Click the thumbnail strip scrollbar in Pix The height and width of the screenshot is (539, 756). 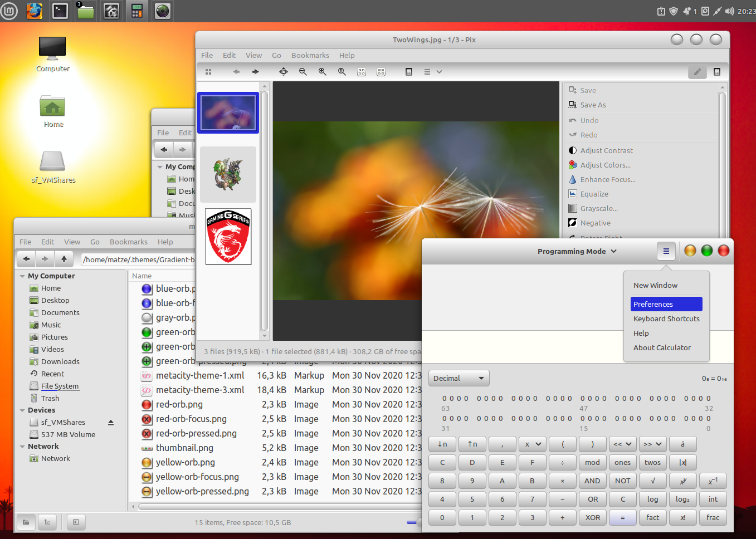coord(265,212)
